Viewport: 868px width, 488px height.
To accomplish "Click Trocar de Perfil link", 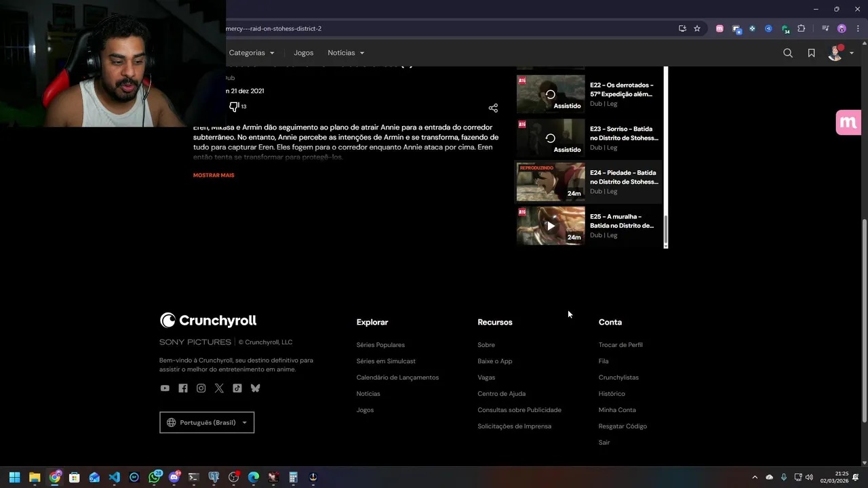I will [x=620, y=345].
